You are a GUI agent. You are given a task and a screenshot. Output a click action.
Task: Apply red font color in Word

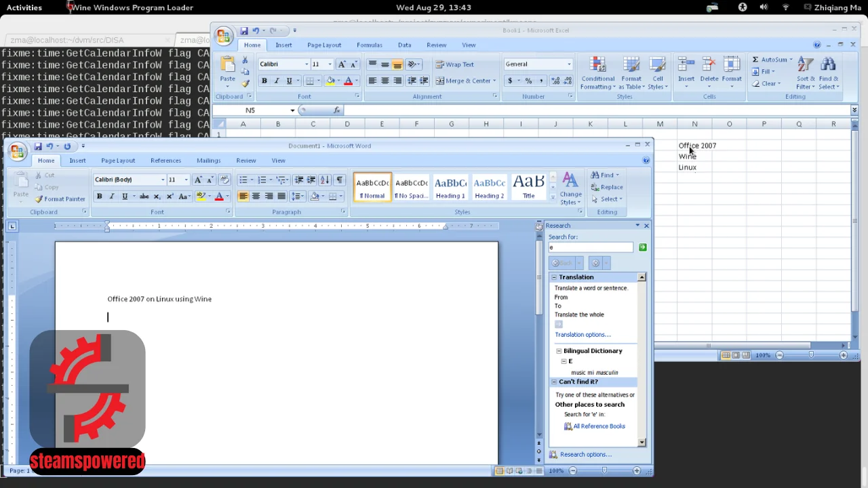pos(218,197)
